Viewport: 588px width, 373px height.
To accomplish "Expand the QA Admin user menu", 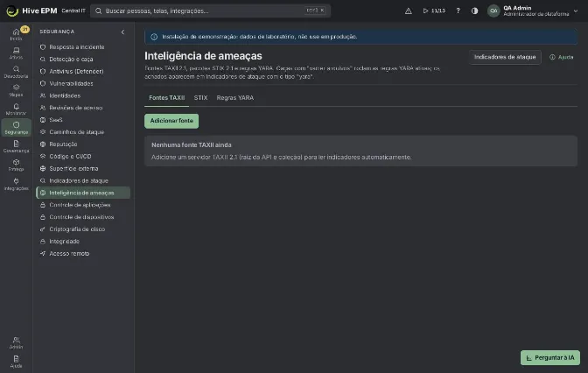I will pos(533,11).
